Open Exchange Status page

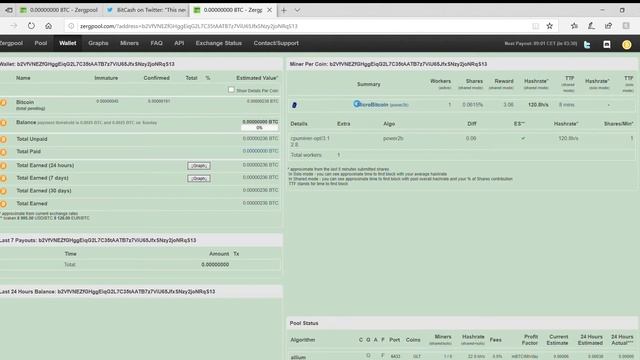pos(219,43)
